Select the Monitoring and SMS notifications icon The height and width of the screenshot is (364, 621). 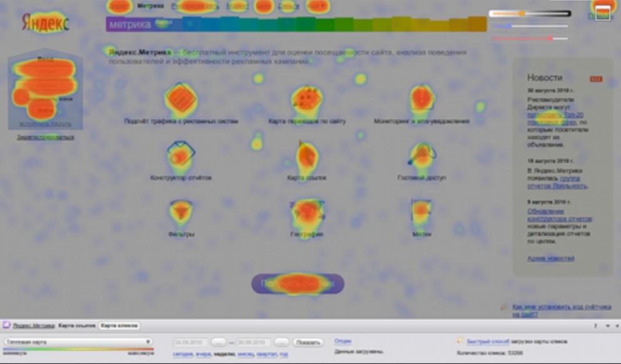coord(422,98)
